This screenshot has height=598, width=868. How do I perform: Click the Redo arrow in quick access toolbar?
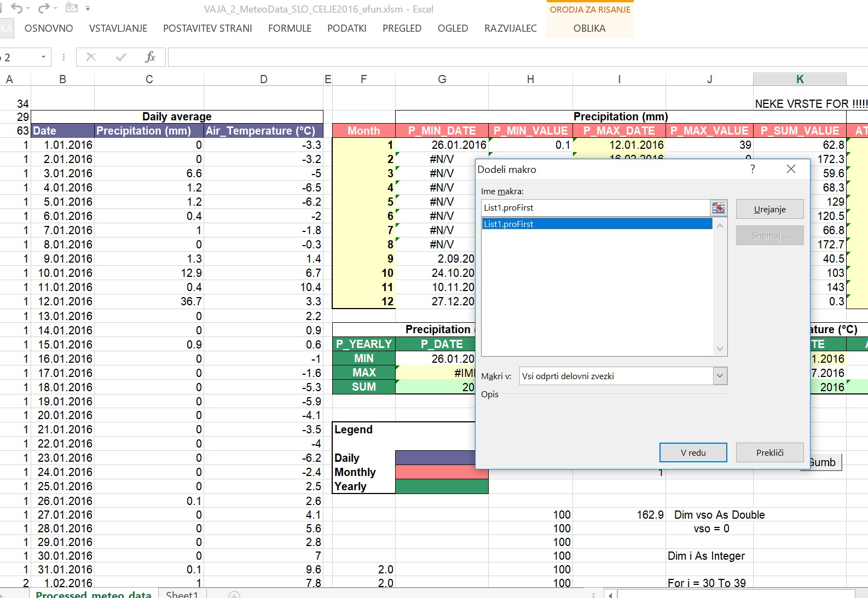tap(44, 8)
